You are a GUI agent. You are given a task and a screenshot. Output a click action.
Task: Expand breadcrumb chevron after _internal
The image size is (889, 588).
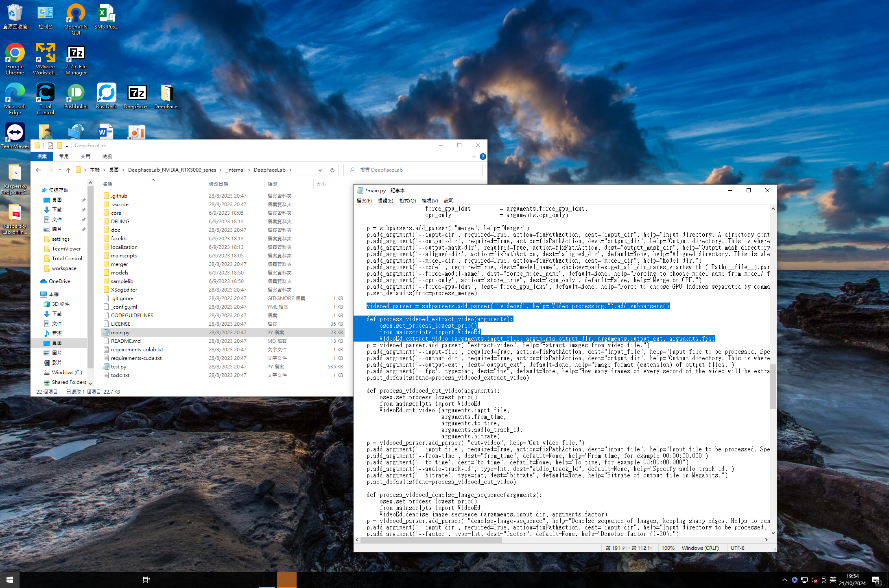pos(249,170)
